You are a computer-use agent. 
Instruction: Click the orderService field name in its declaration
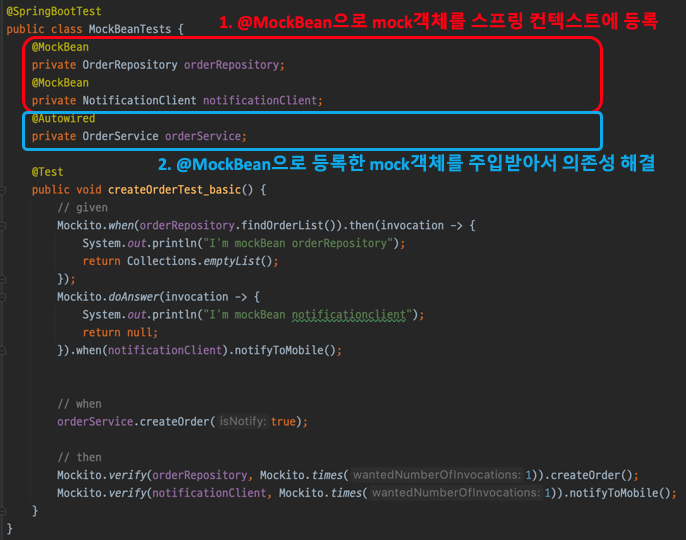point(203,136)
